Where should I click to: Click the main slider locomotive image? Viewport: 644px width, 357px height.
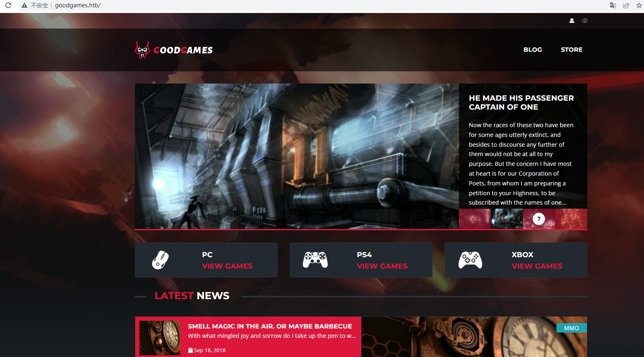pos(297,156)
